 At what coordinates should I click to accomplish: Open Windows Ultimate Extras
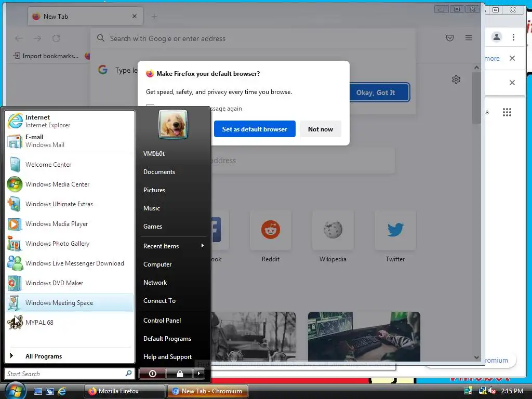tap(70, 204)
